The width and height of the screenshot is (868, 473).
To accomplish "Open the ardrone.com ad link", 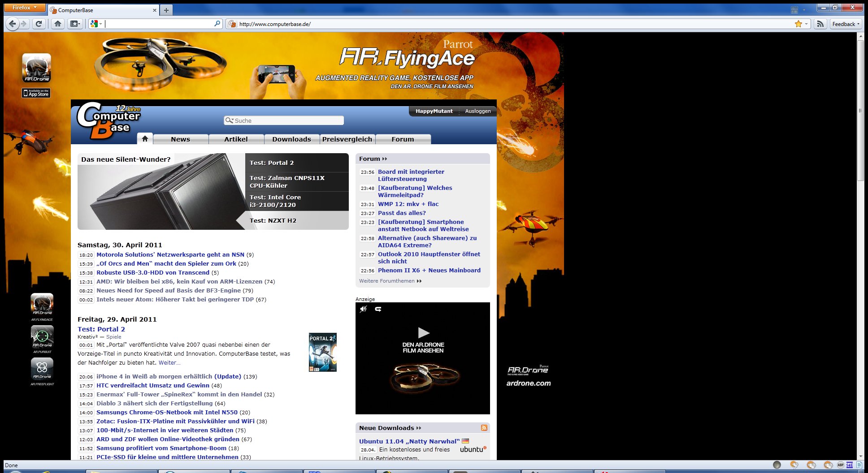I will pos(529,383).
